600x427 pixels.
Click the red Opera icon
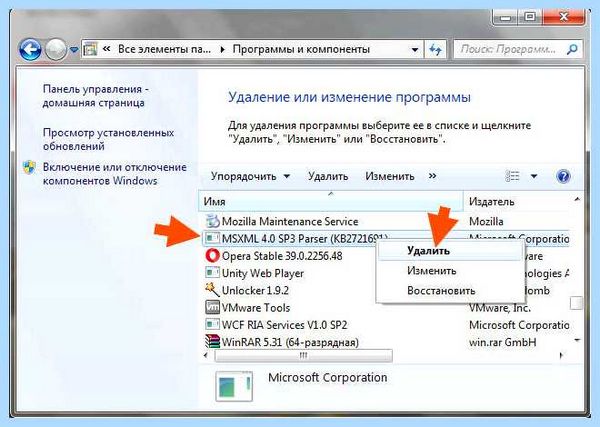coord(212,256)
